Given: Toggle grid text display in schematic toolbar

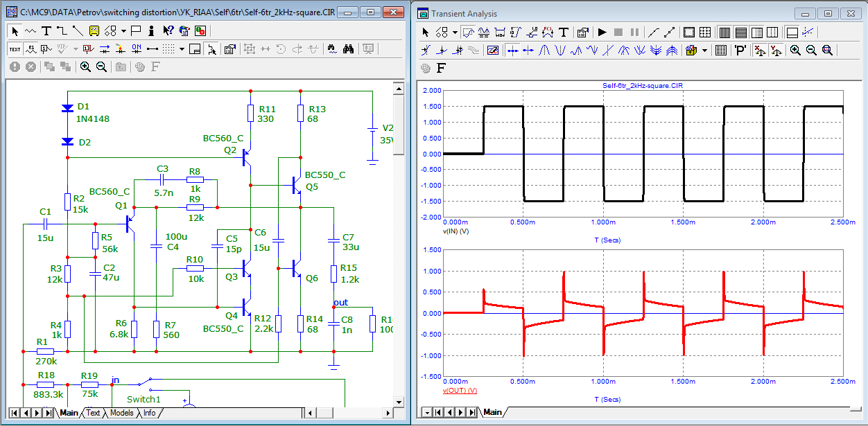Looking at the screenshot, I should (x=15, y=48).
